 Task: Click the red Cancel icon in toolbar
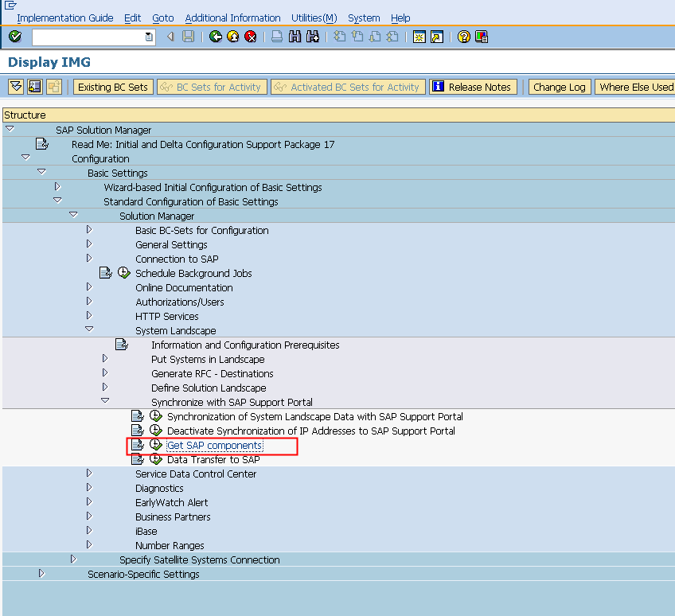(251, 37)
